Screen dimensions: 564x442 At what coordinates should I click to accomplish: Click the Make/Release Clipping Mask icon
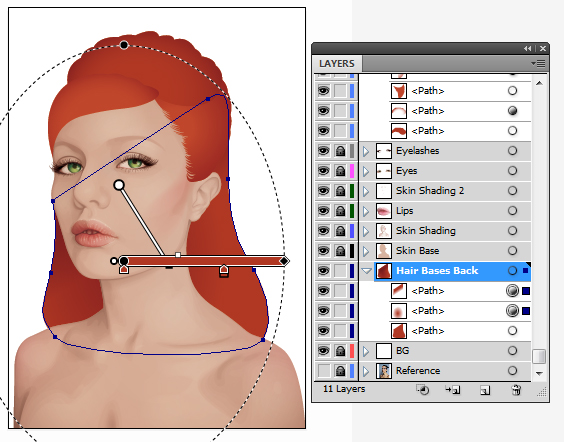click(423, 390)
